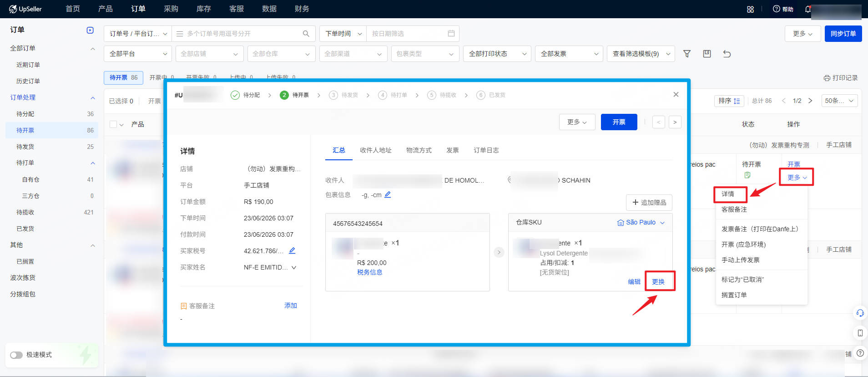Open the 下单时间 dropdown

pyautogui.click(x=343, y=34)
